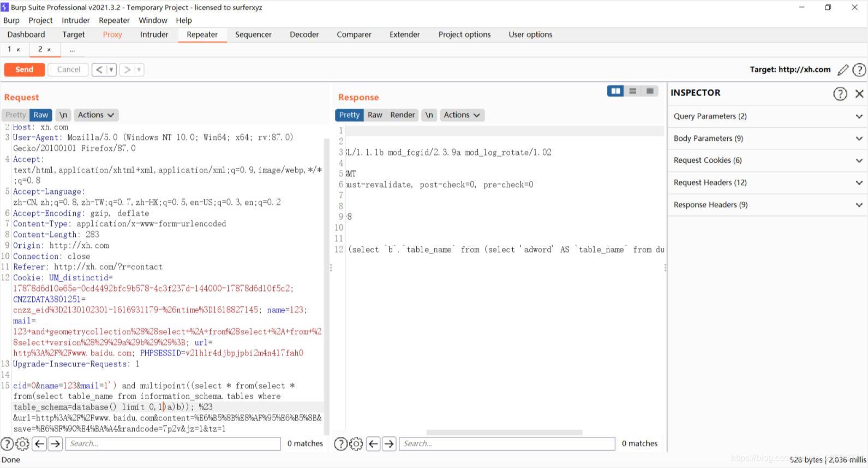This screenshot has height=468, width=868.
Task: Expand Response Headers (9) section
Action: 767,205
